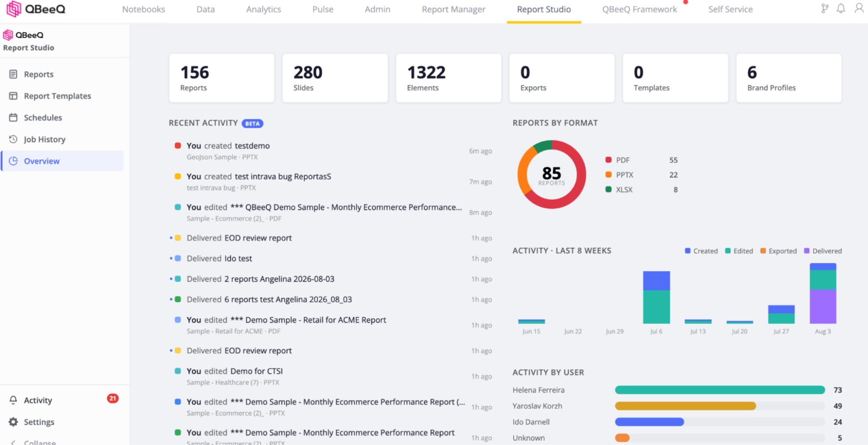Click the Job History clock icon

(14, 139)
